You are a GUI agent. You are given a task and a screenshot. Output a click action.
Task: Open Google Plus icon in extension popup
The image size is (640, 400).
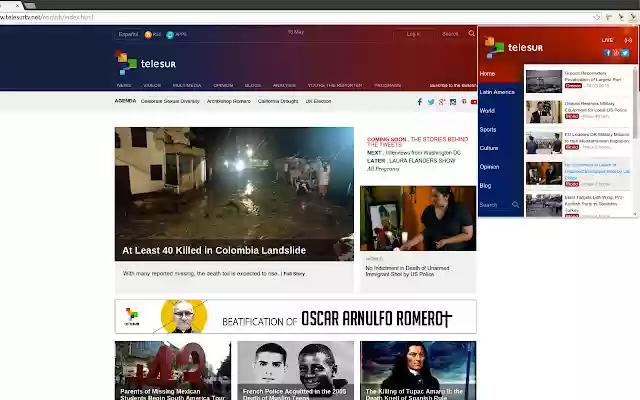click(616, 53)
